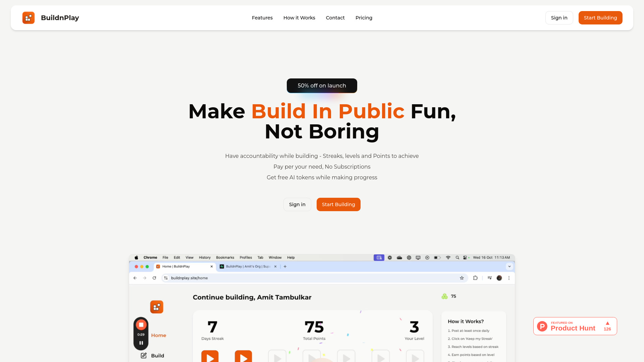Click the 'Start Building' orange button hero section
This screenshot has width=644, height=362.
click(338, 204)
